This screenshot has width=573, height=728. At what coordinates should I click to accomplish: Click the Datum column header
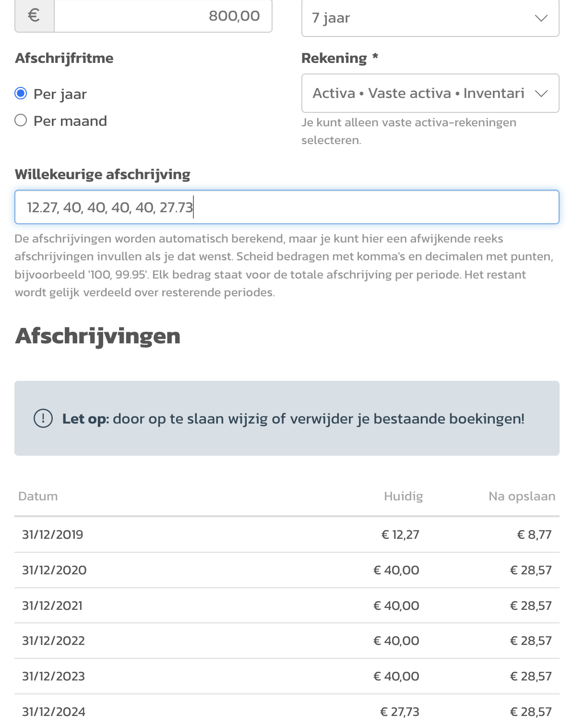(x=38, y=496)
